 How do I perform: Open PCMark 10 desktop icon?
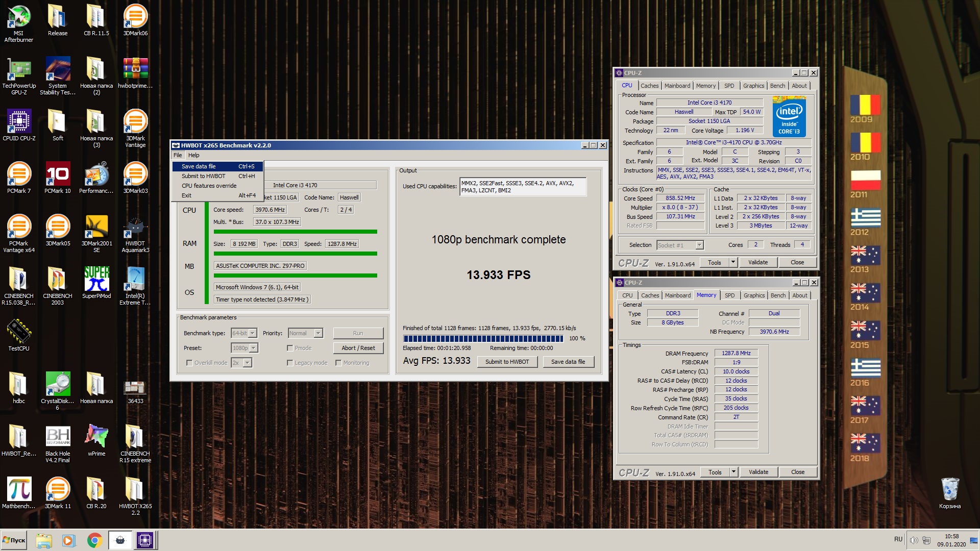coord(58,177)
